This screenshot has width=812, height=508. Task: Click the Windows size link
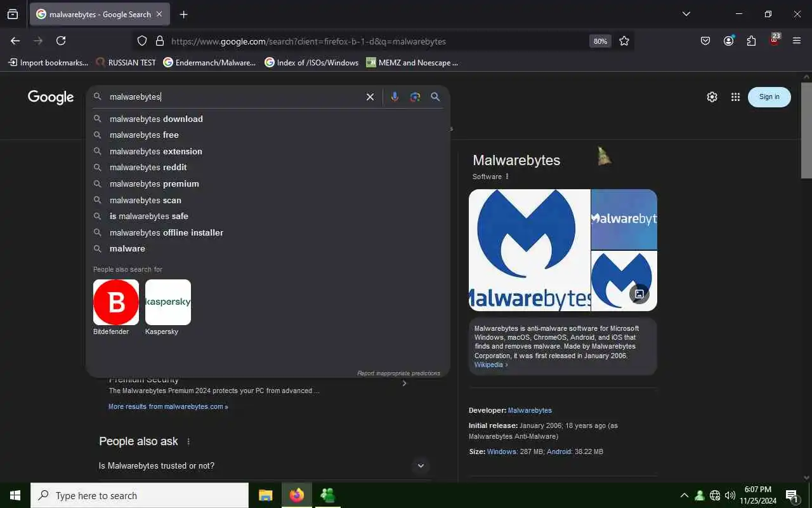501,452
